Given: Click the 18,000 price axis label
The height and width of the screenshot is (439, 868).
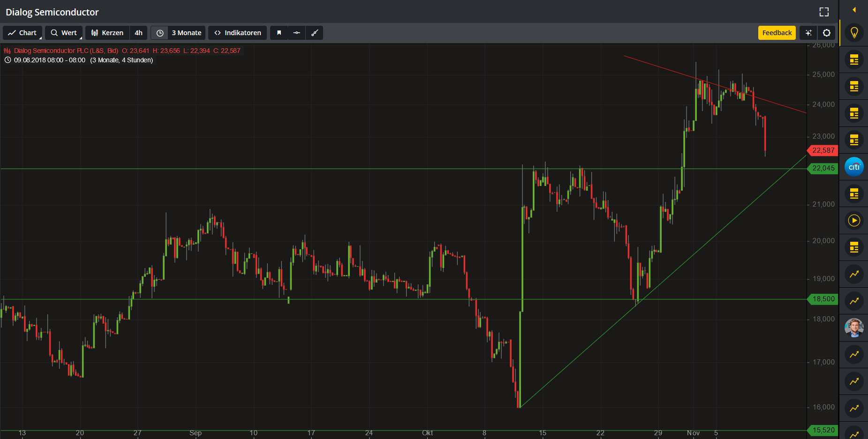Looking at the screenshot, I should pyautogui.click(x=823, y=319).
